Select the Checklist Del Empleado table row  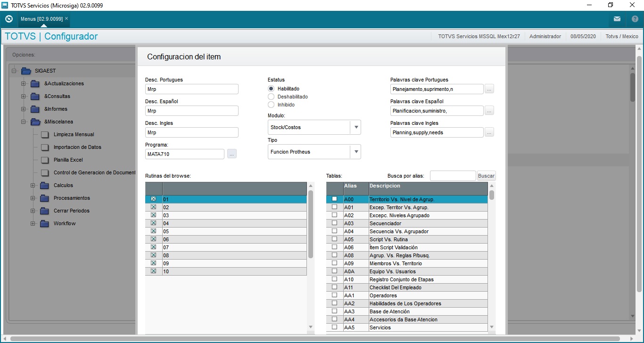click(407, 287)
